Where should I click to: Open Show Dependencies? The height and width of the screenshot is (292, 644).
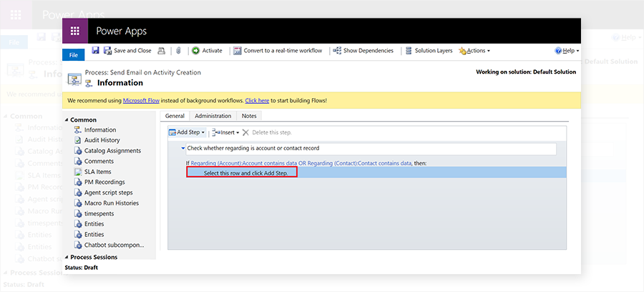point(363,51)
